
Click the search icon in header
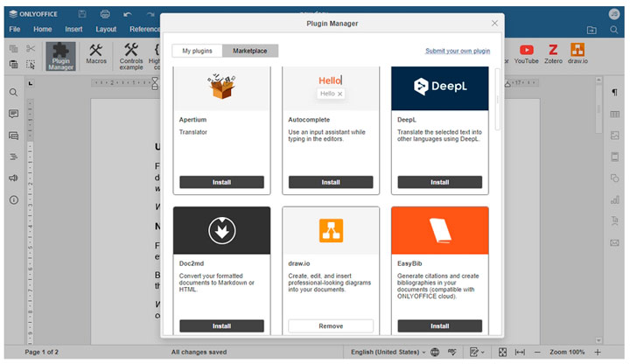pos(613,30)
